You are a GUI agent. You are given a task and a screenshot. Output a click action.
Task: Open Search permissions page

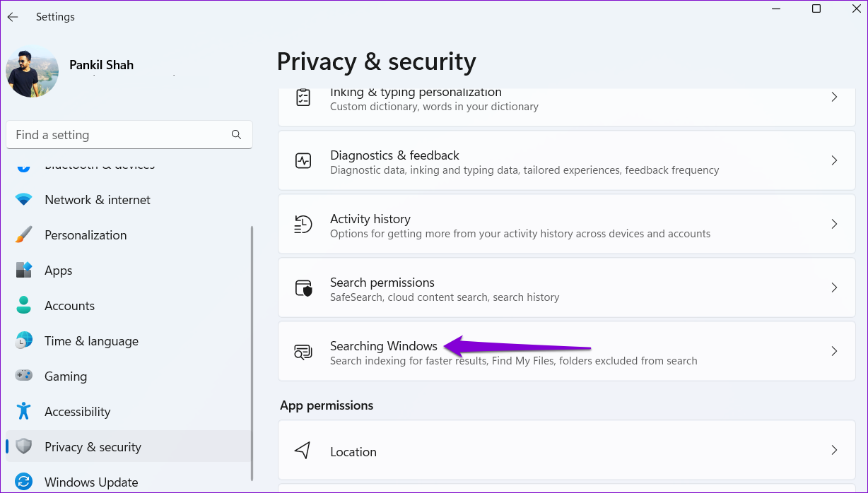tap(567, 288)
